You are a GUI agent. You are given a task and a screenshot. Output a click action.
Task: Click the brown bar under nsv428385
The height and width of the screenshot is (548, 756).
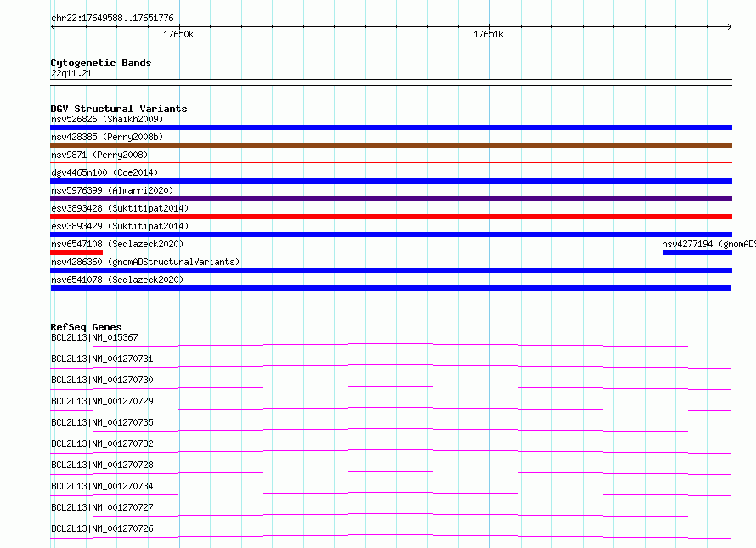coord(391,145)
